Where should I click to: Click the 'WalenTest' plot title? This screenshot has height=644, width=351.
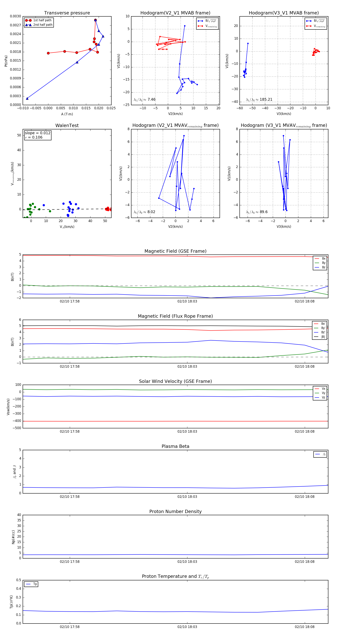pyautogui.click(x=67, y=125)
